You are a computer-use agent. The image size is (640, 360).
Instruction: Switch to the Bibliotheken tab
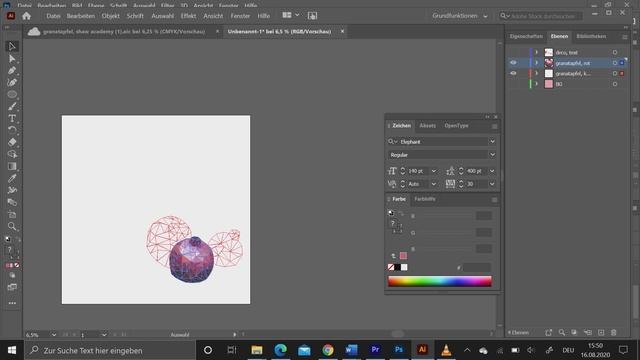pyautogui.click(x=591, y=36)
